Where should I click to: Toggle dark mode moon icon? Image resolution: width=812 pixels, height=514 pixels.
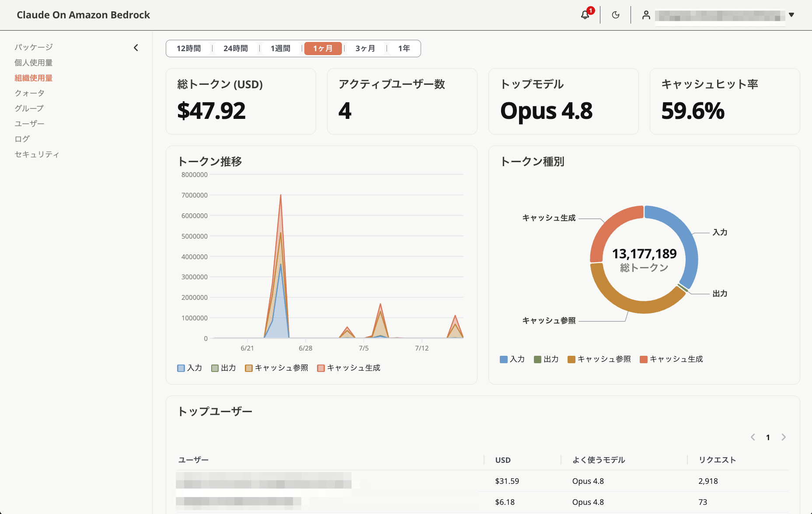[x=616, y=15]
